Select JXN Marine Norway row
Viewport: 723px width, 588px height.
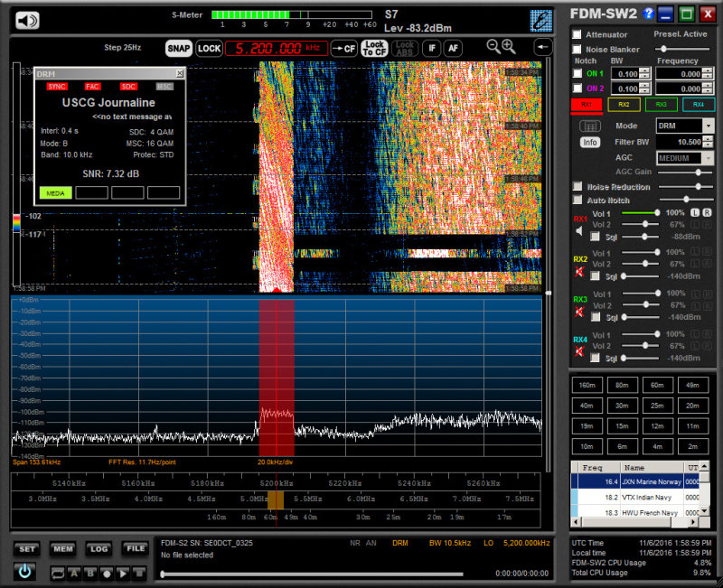[x=635, y=481]
